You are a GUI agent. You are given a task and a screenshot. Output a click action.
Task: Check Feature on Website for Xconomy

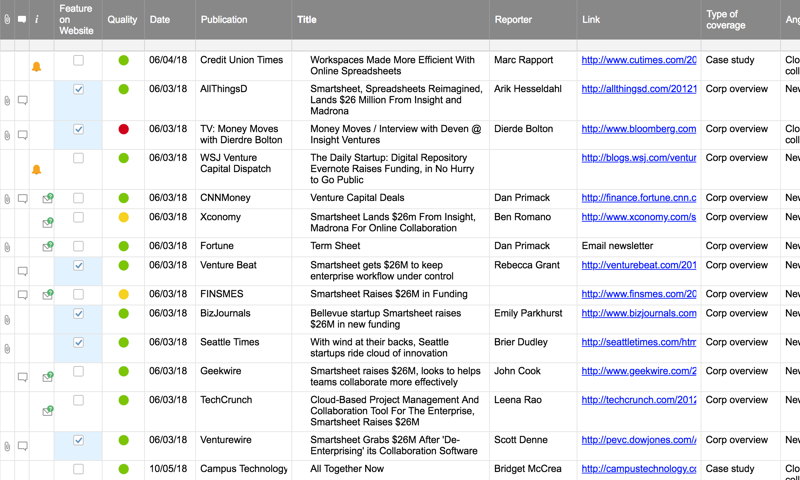[x=78, y=217]
